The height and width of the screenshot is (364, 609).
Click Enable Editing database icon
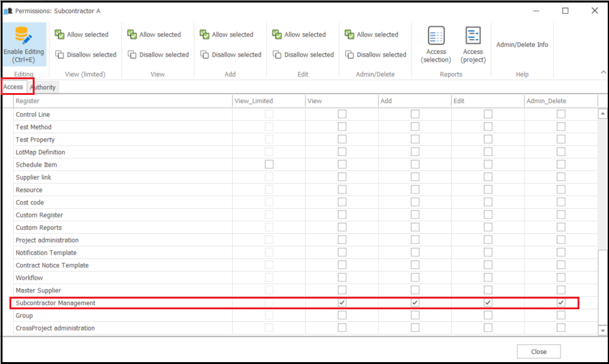pyautogui.click(x=24, y=35)
